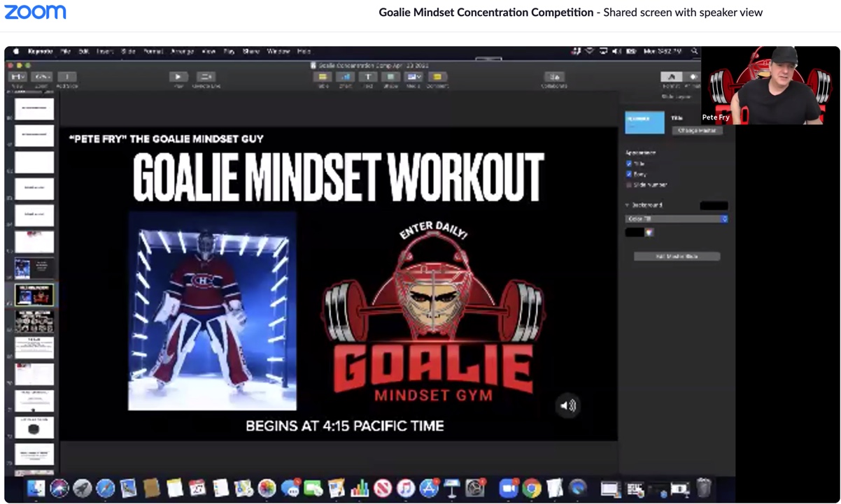The height and width of the screenshot is (504, 841).
Task: Open the Help menu
Action: pos(304,52)
